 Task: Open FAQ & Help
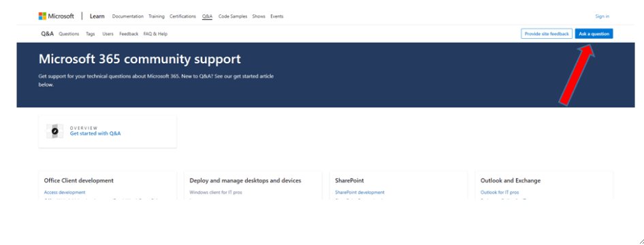[156, 34]
